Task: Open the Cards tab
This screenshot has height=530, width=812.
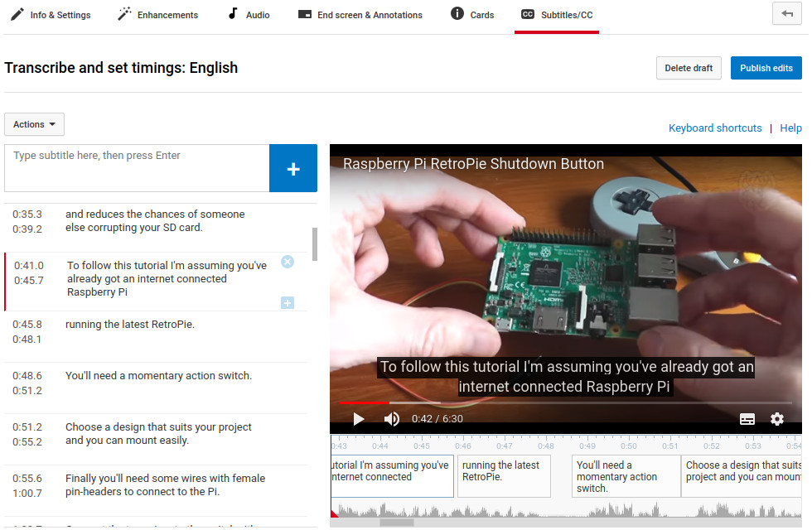Action: [x=471, y=14]
